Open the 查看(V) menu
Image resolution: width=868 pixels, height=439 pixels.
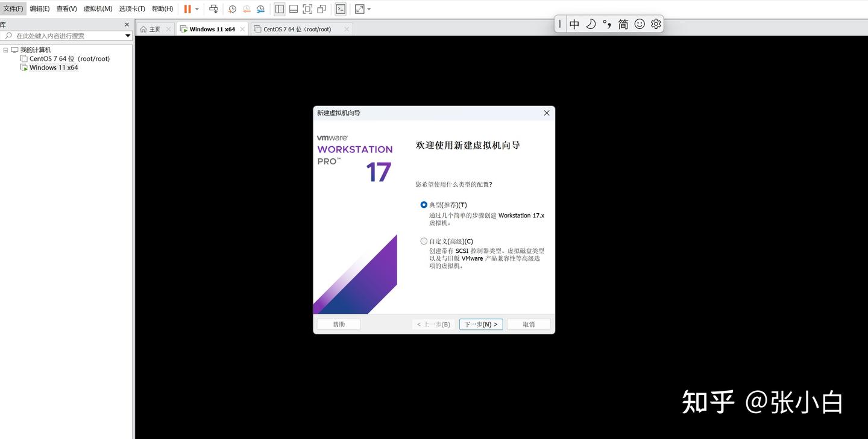67,9
